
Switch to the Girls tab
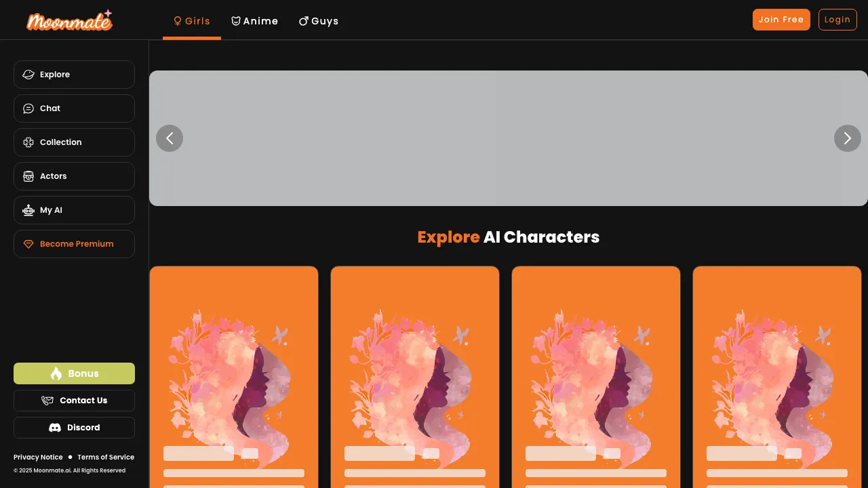point(192,21)
